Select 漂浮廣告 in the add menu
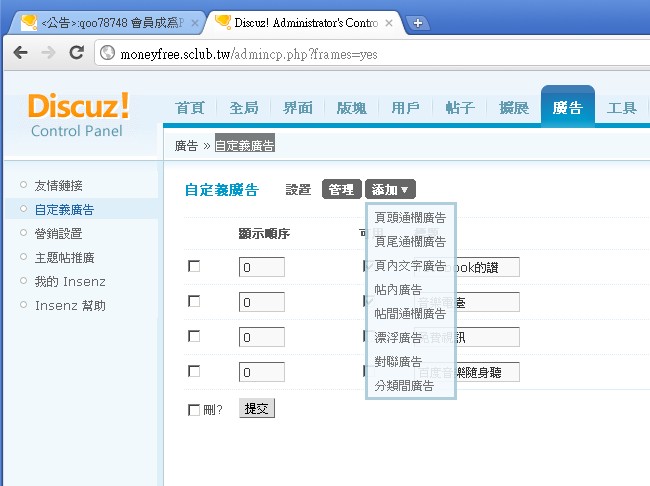Screen dimensions: 650x486 [x=398, y=338]
